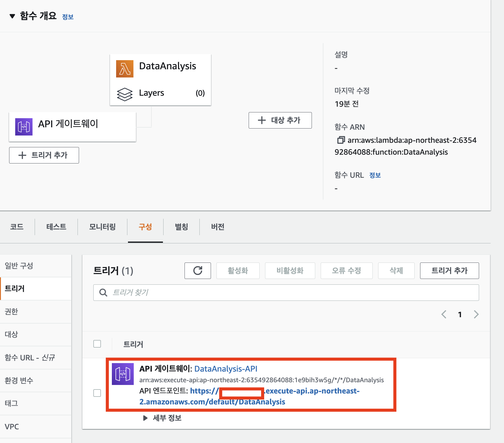Click the 활성화 button

pyautogui.click(x=238, y=271)
